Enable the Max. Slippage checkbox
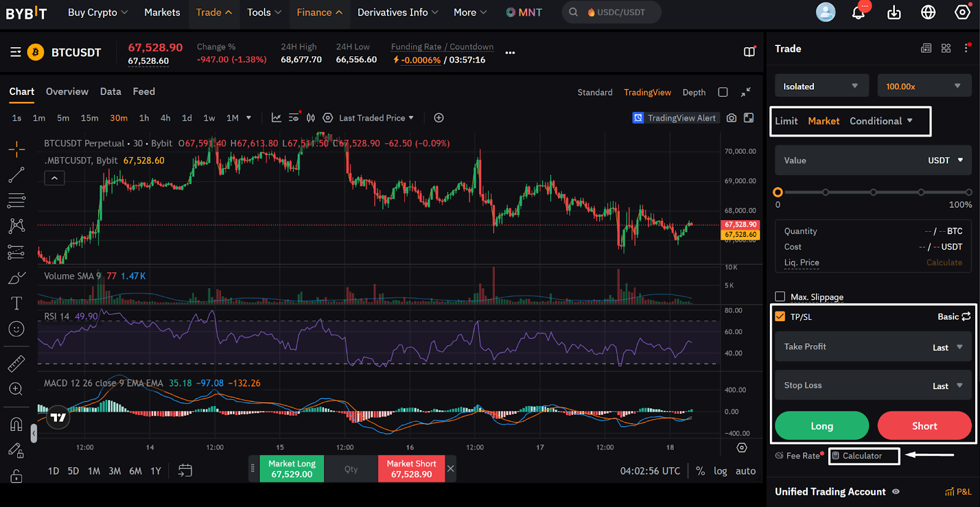The height and width of the screenshot is (507, 980). (x=780, y=297)
